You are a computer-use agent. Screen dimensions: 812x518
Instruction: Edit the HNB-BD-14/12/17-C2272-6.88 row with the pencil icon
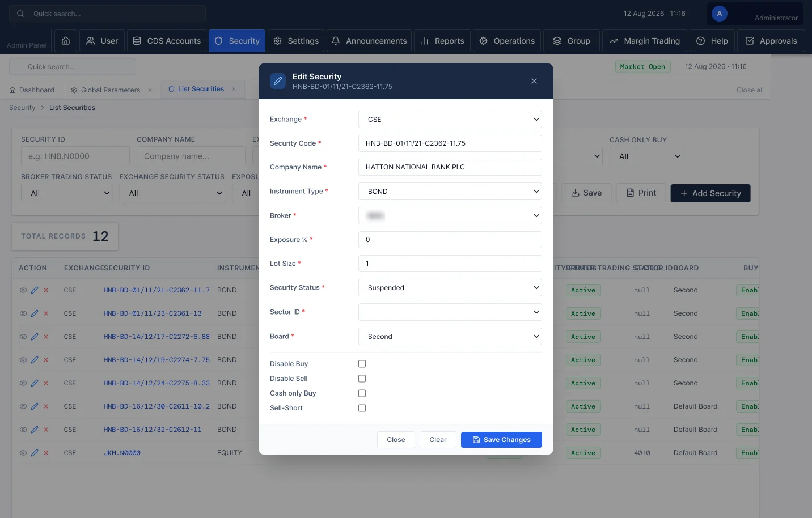[35, 337]
